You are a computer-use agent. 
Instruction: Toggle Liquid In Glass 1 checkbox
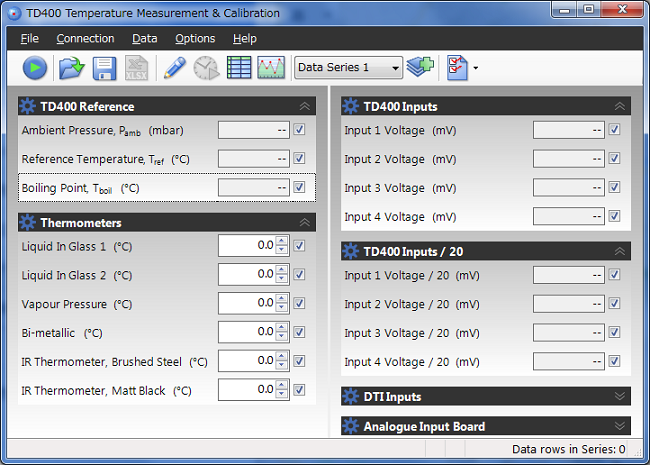[299, 246]
